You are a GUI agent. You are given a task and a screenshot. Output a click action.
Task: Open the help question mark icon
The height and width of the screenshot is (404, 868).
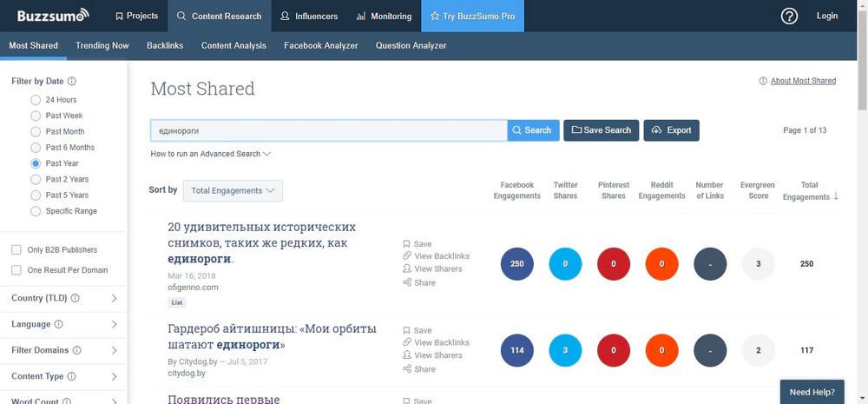pos(789,16)
